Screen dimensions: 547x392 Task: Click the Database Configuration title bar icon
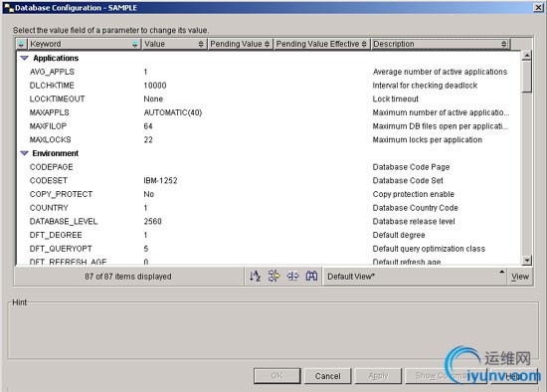8,8
